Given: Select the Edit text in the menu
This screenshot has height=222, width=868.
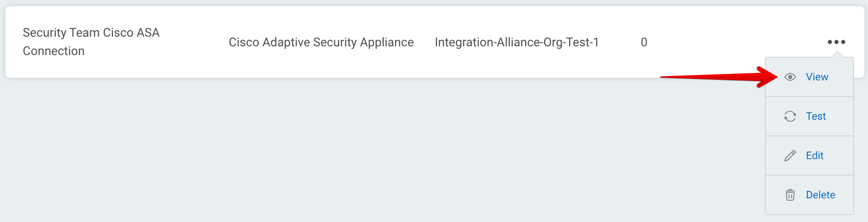Looking at the screenshot, I should [814, 156].
